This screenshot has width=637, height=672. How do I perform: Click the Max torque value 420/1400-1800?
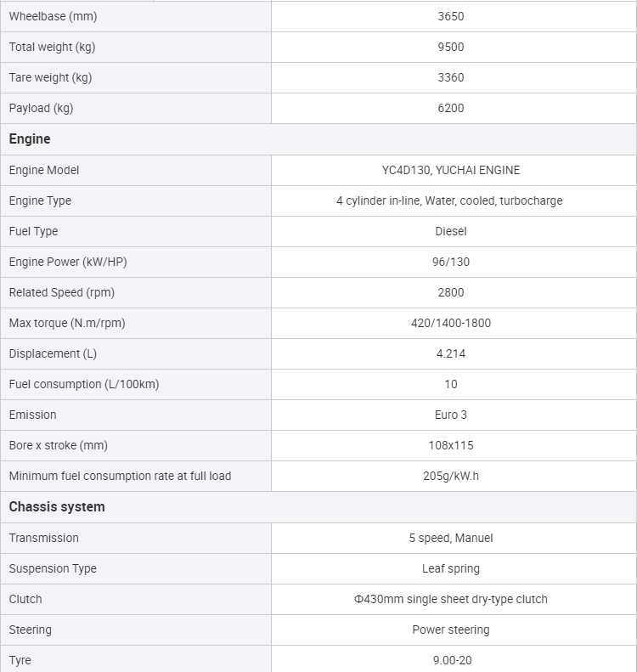[451, 323]
